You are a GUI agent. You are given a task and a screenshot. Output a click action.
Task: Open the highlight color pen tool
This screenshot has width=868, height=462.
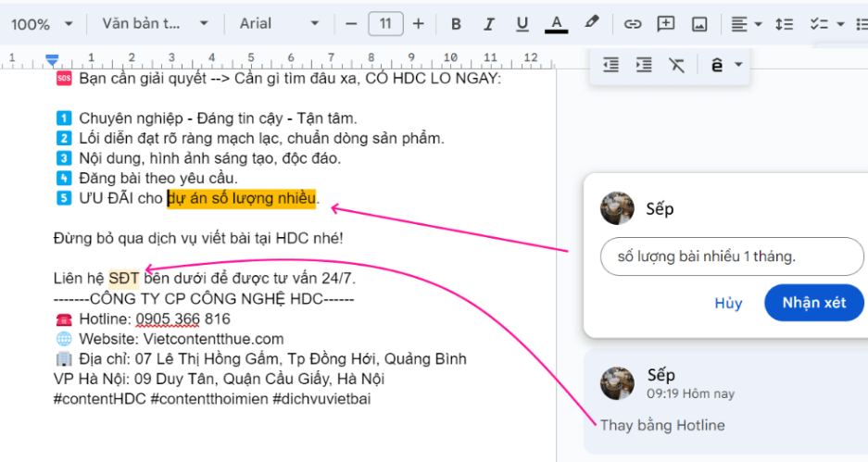click(x=591, y=23)
